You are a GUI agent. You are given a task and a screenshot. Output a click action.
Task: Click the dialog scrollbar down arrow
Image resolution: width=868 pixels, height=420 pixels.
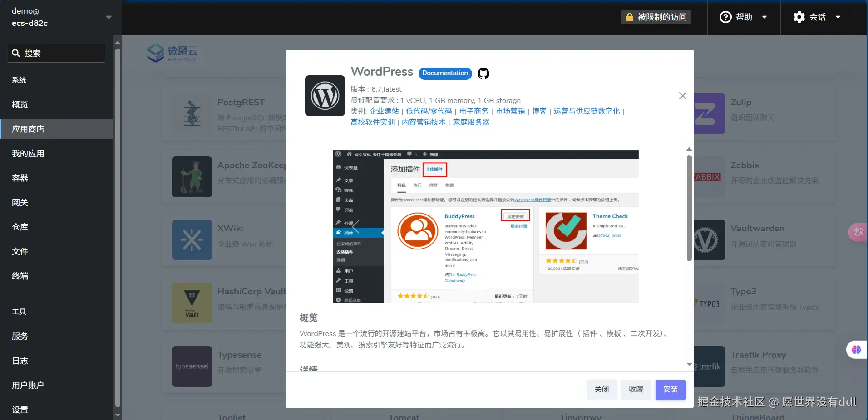click(x=689, y=364)
